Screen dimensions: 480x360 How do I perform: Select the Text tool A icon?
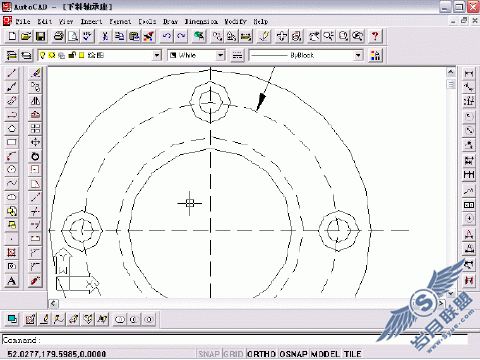12,281
